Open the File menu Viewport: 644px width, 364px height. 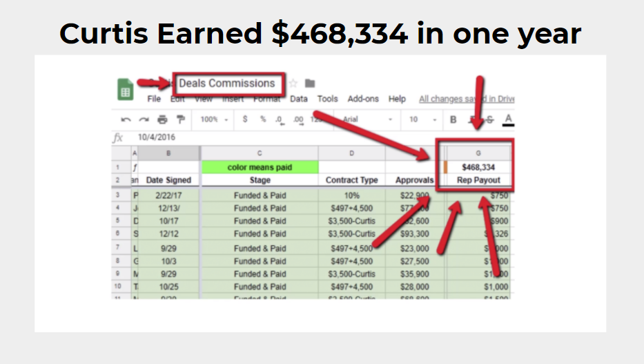pyautogui.click(x=154, y=99)
